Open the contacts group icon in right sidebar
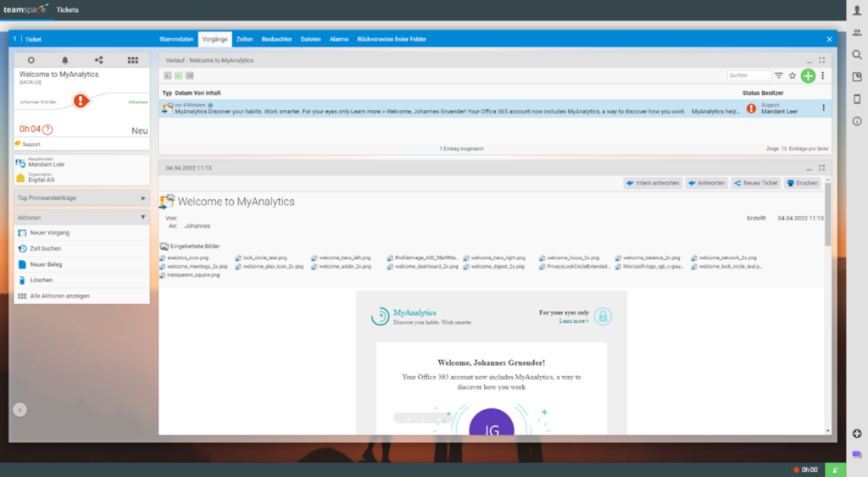 pyautogui.click(x=857, y=33)
